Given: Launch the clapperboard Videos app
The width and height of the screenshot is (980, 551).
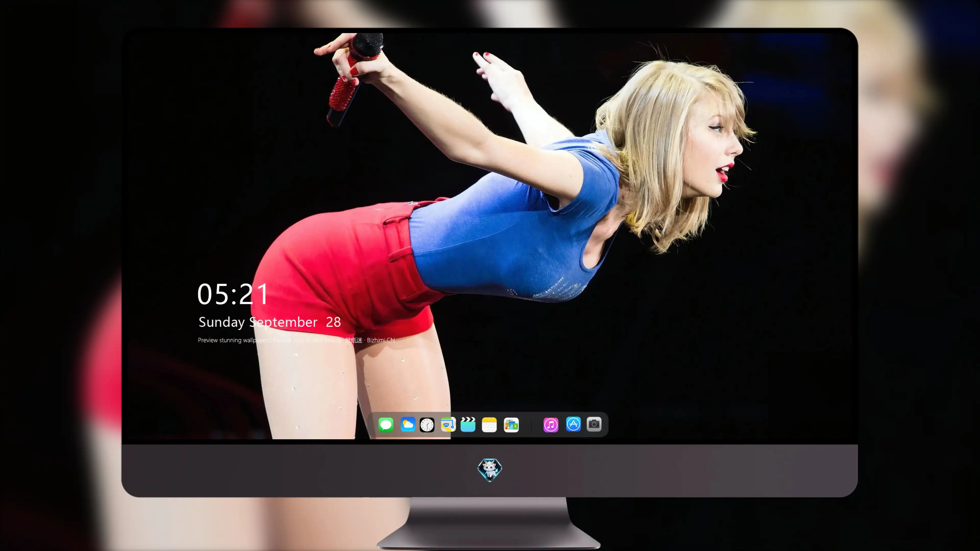Looking at the screenshot, I should (x=468, y=424).
